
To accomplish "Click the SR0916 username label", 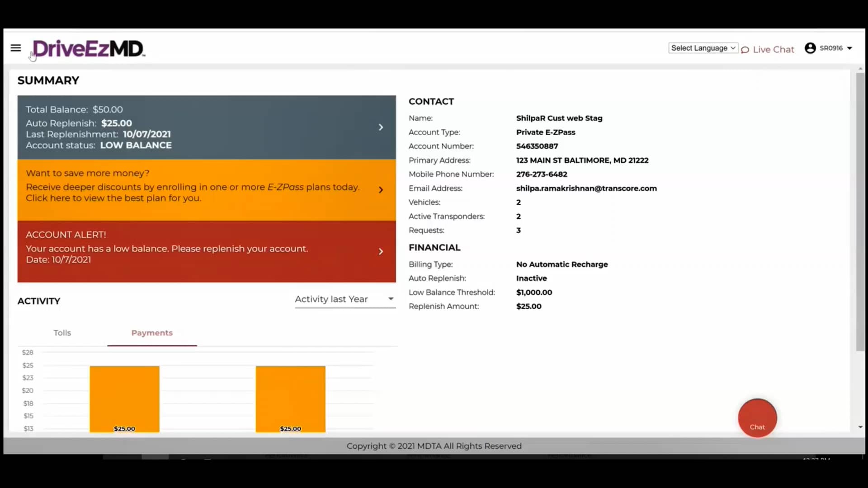I will 831,48.
